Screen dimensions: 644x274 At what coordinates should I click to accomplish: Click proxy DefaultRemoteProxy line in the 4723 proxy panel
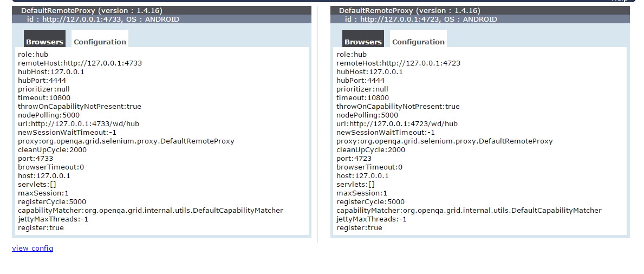[444, 141]
